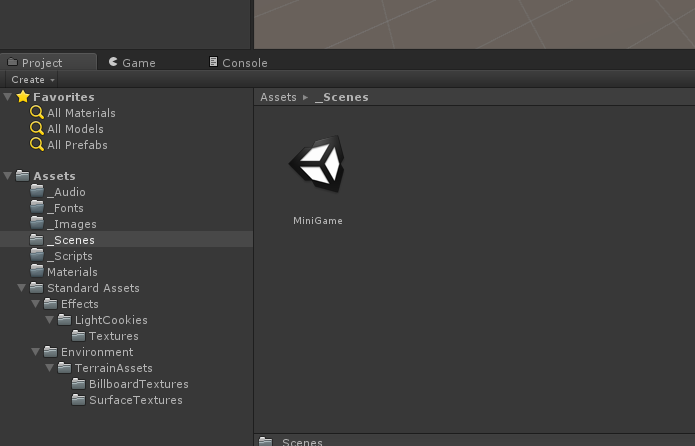The height and width of the screenshot is (446, 695).
Task: Click the MiniGame file name label
Action: [x=318, y=221]
